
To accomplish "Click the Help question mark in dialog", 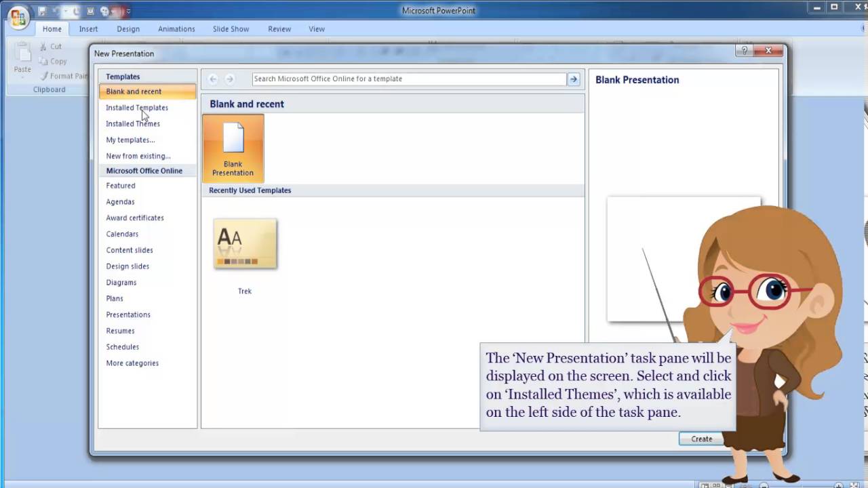I will coord(744,51).
